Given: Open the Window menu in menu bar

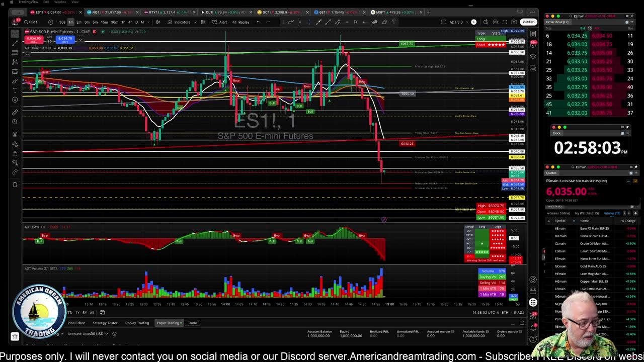Looking at the screenshot, I should [x=60, y=2].
